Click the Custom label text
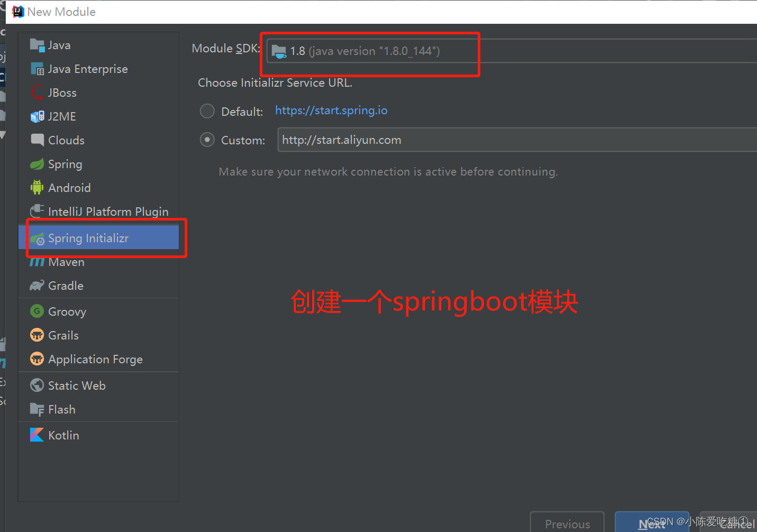Viewport: 757px width, 532px height. [x=243, y=141]
